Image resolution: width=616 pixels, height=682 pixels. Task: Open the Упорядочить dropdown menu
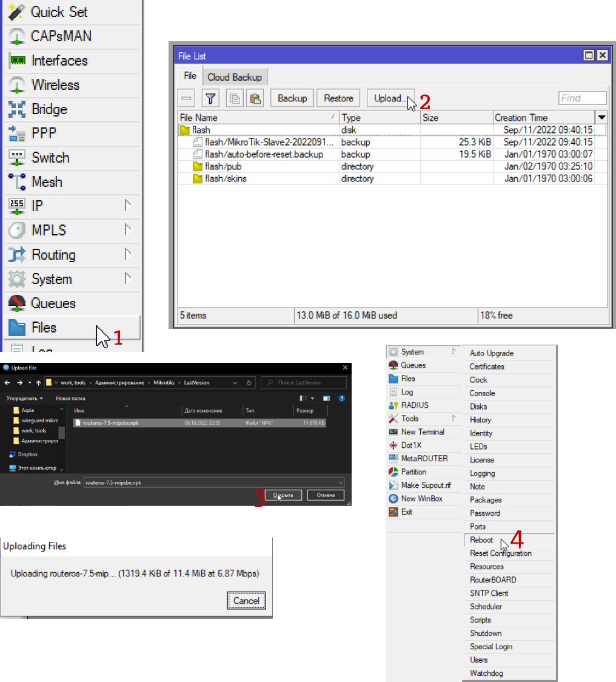pos(25,399)
